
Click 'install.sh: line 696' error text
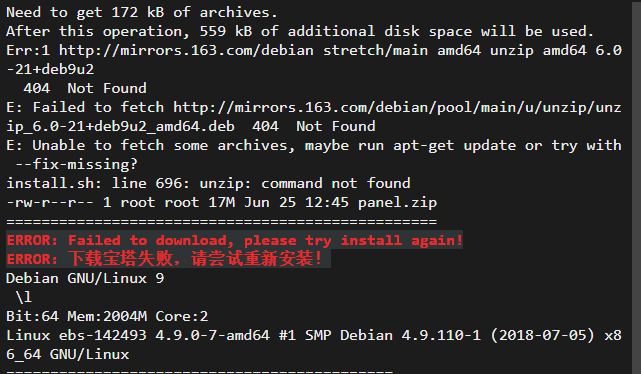tap(98, 183)
